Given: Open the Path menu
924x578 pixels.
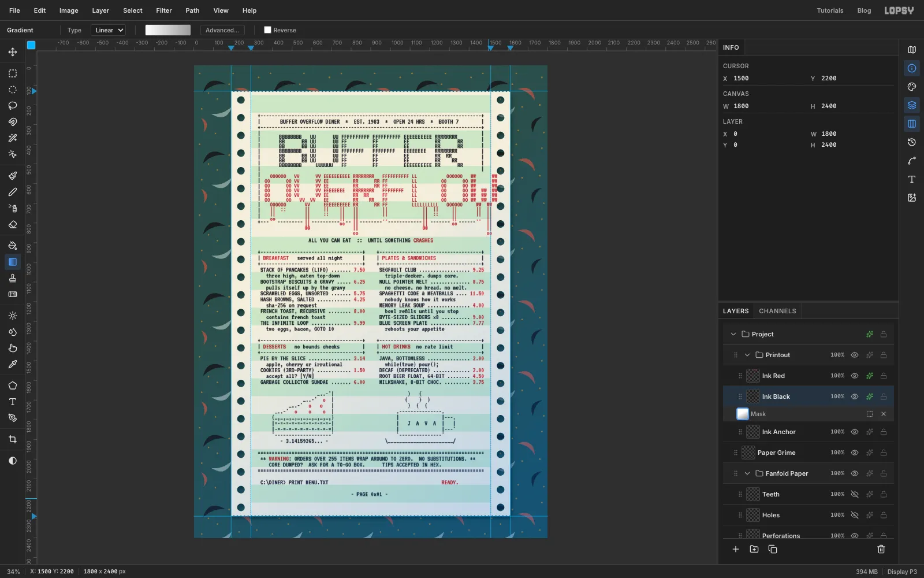Looking at the screenshot, I should (192, 10).
